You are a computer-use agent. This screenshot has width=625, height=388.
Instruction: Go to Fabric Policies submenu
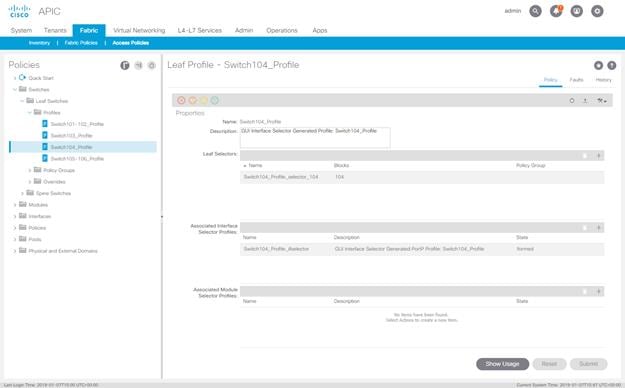81,43
